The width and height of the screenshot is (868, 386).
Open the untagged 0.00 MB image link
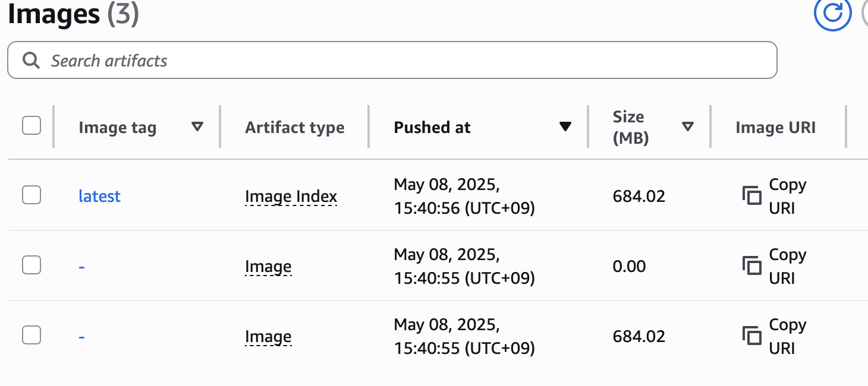tap(81, 267)
